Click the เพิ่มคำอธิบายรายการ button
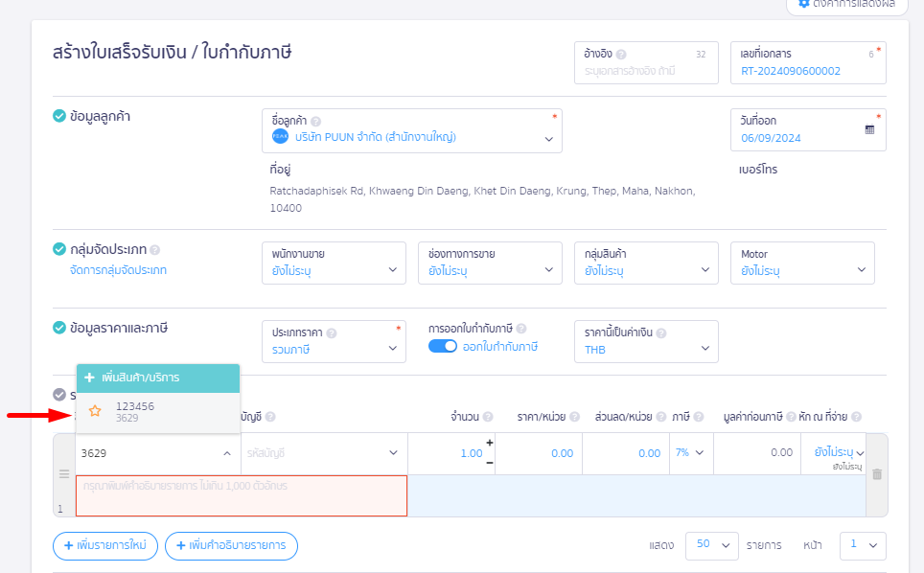 pyautogui.click(x=231, y=545)
